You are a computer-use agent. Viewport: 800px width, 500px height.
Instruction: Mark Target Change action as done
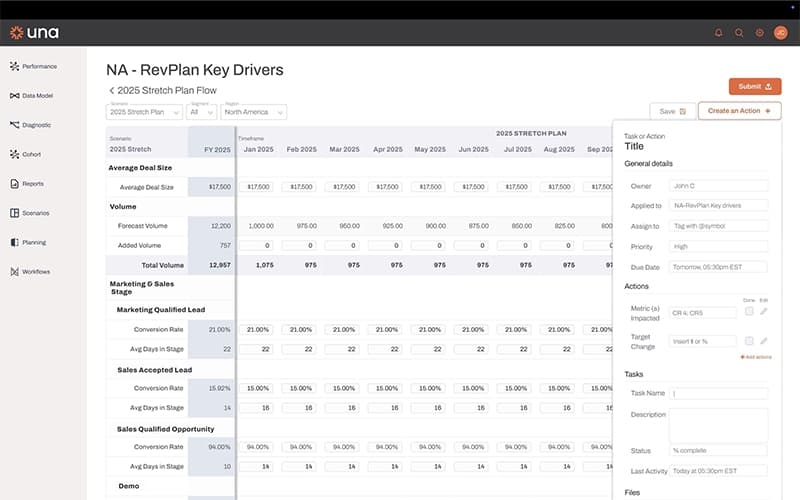[x=749, y=341]
